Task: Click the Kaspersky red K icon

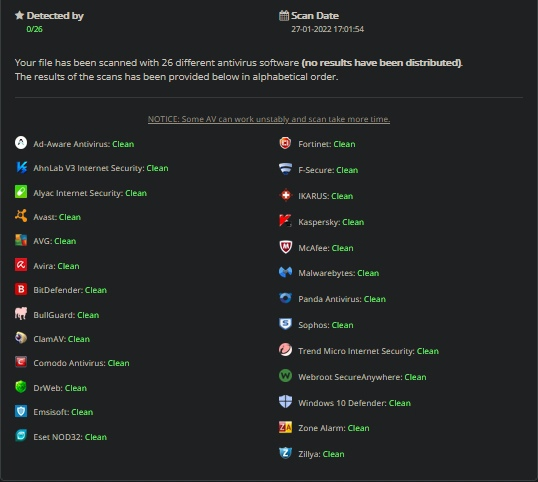Action: click(285, 221)
